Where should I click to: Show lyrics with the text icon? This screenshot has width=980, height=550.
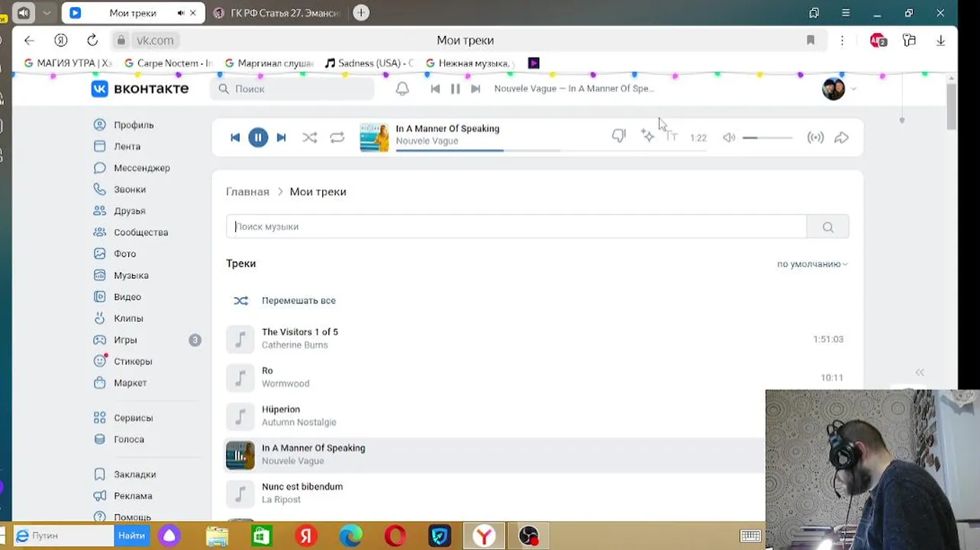click(672, 136)
